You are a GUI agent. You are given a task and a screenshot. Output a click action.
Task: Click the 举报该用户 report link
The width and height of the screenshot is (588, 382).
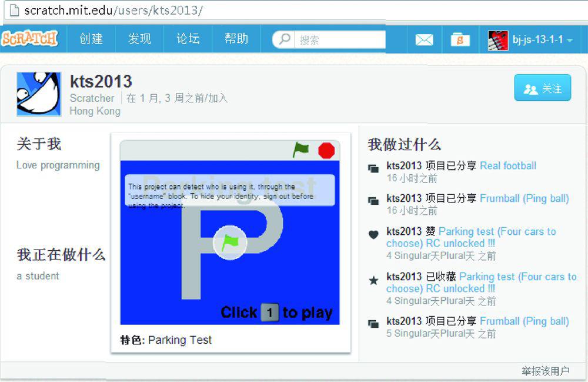click(545, 371)
